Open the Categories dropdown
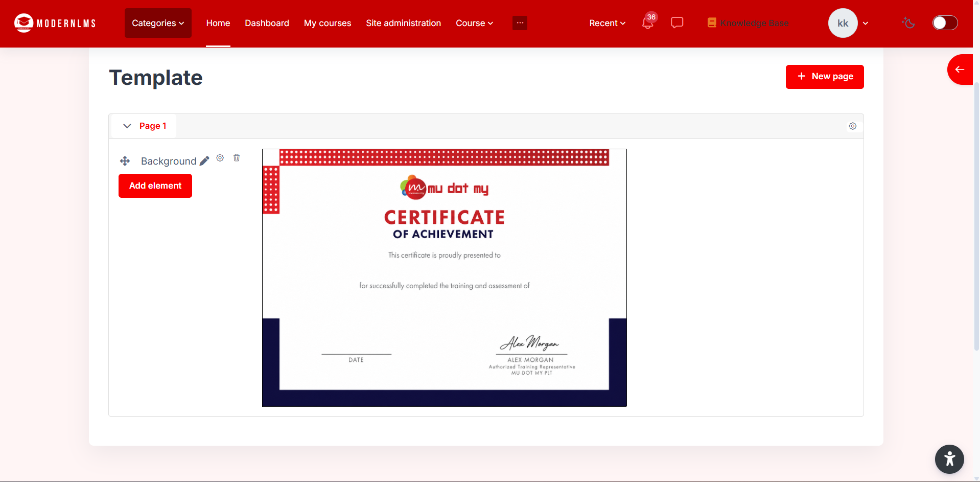Screen dimensions: 980x482 pos(158,23)
